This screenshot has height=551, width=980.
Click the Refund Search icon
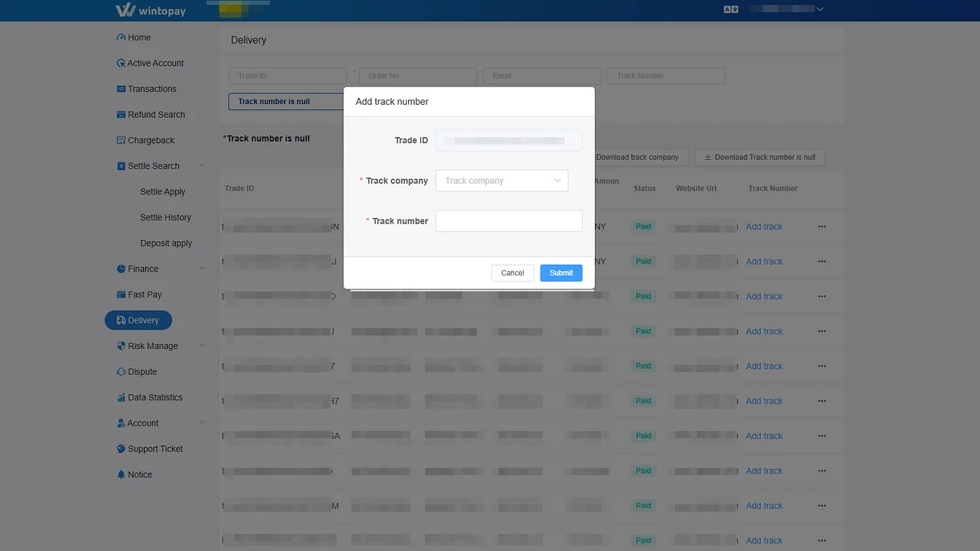point(122,114)
